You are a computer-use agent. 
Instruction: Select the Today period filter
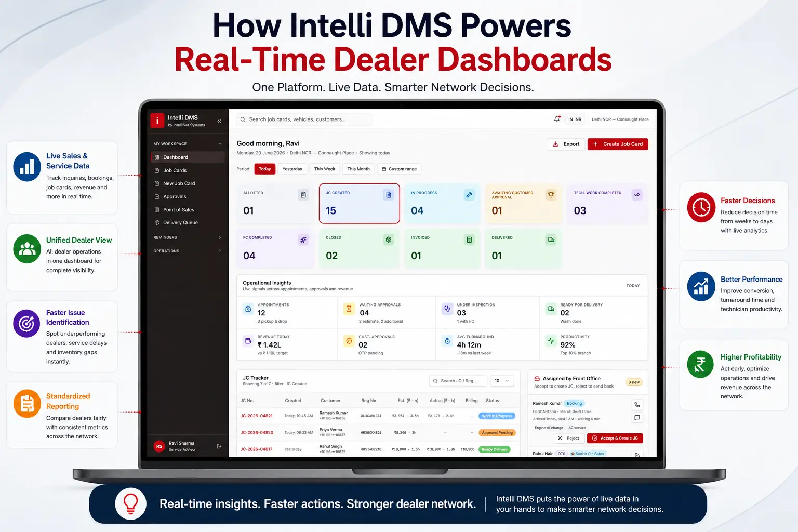[265, 169]
